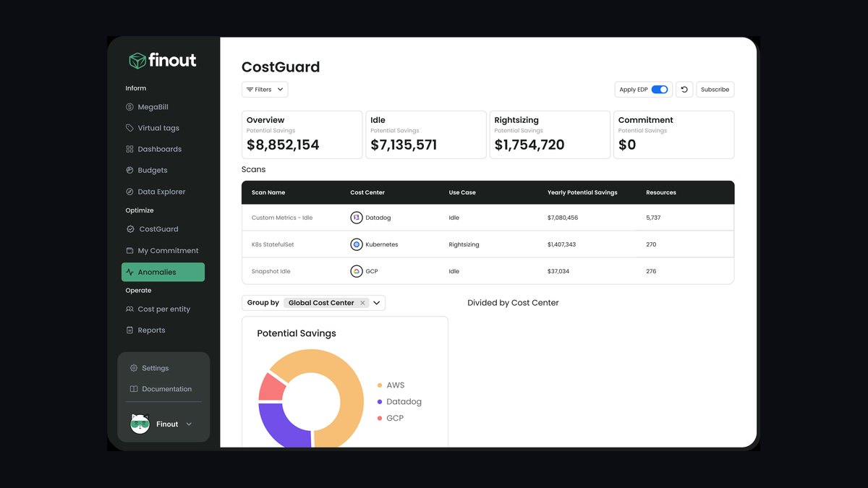Viewport: 868px width, 488px height.
Task: Click the Divided by Cost Center heading
Action: pos(513,303)
